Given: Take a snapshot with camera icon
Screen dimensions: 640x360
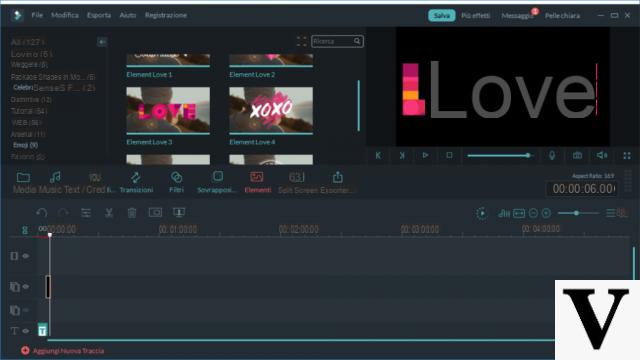Looking at the screenshot, I should (x=577, y=156).
